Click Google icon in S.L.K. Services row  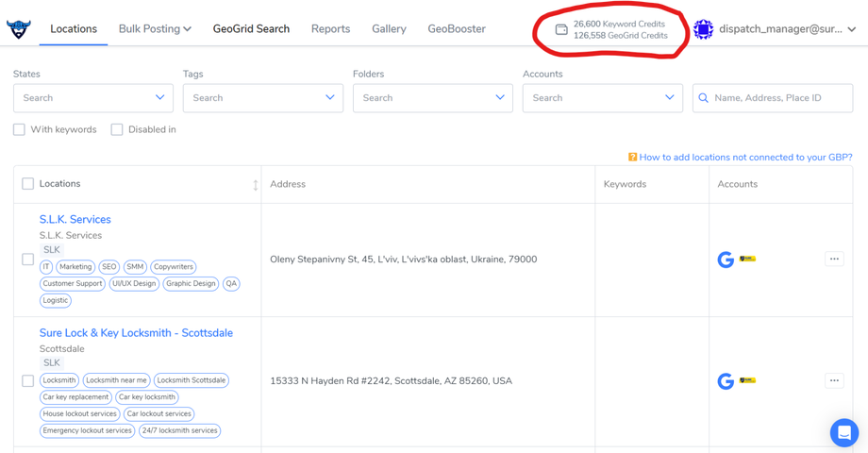click(x=726, y=260)
